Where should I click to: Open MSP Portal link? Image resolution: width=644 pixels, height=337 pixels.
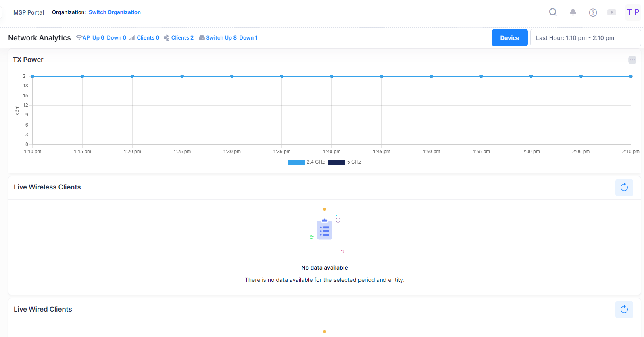(x=29, y=12)
